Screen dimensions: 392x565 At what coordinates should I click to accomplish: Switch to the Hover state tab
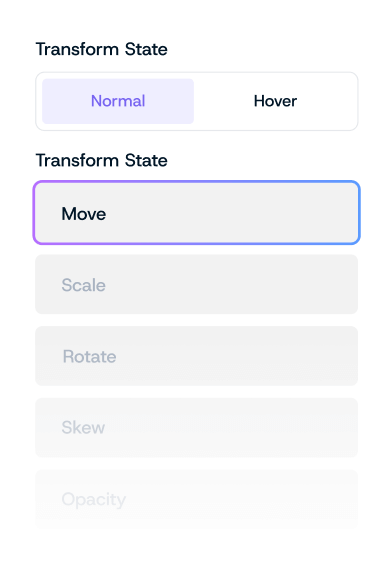[x=275, y=101]
